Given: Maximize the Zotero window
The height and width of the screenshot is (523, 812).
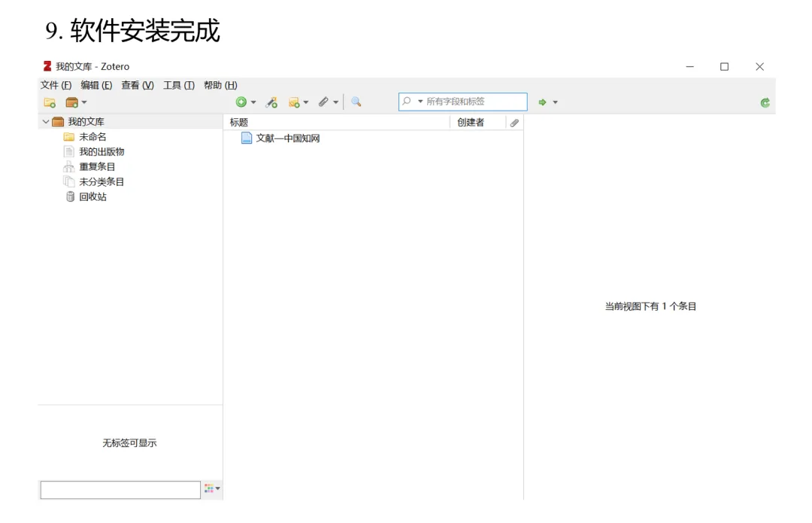Looking at the screenshot, I should 725,66.
